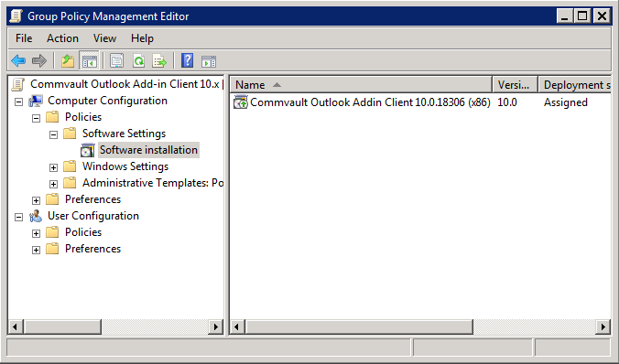Open the Action menu
Screen dimensions: 619x364
click(x=62, y=38)
